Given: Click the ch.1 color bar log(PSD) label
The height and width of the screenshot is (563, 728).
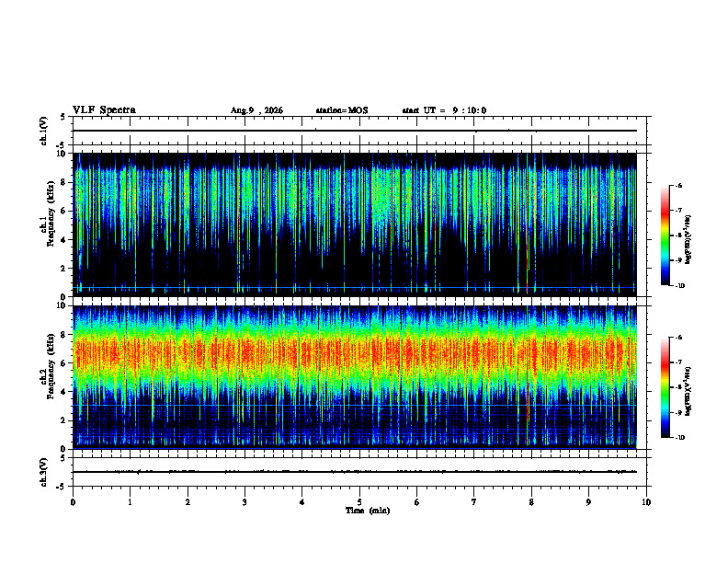Looking at the screenshot, I should click(688, 239).
